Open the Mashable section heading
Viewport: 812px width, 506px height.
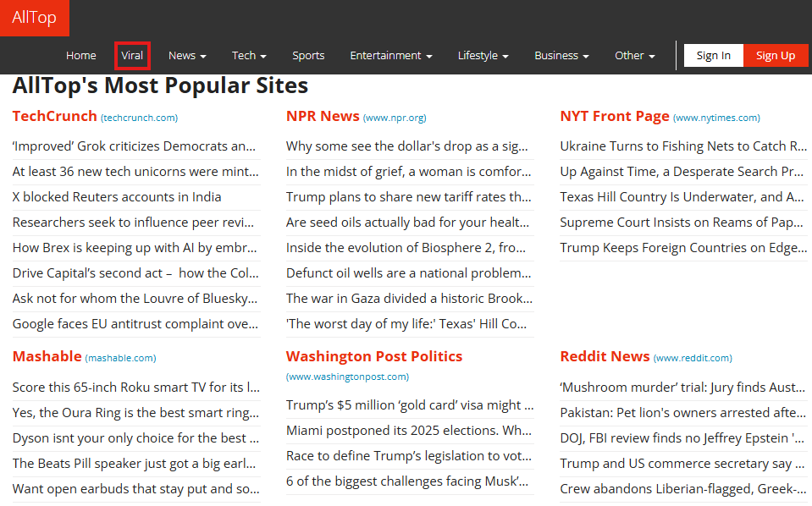47,356
